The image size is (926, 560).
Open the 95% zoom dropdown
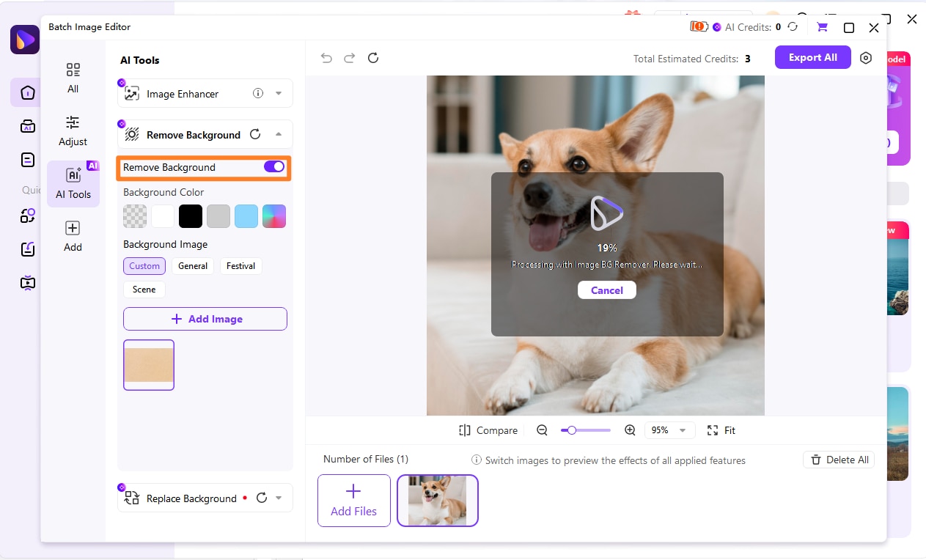[669, 430]
